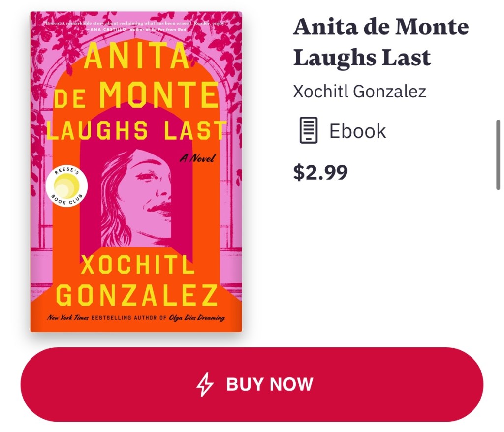Select the 'Anita de Monte Laughs Last' heading
The image size is (504, 432).
[x=381, y=42]
